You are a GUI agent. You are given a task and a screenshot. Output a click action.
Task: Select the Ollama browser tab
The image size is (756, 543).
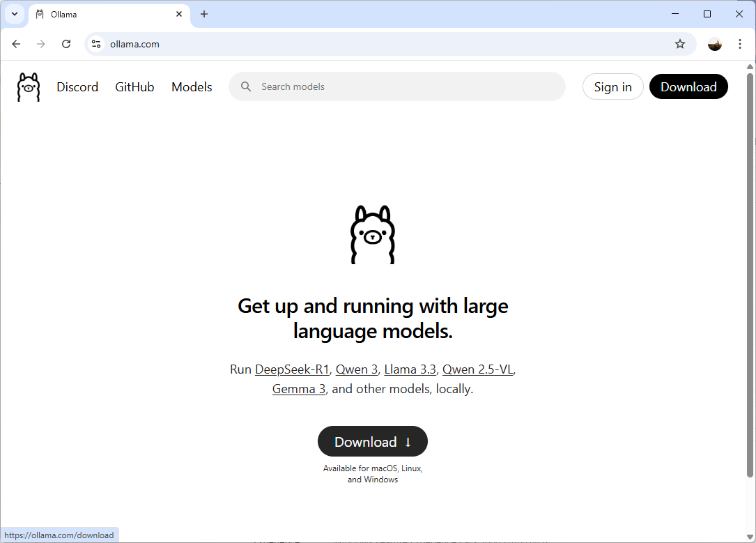point(109,15)
